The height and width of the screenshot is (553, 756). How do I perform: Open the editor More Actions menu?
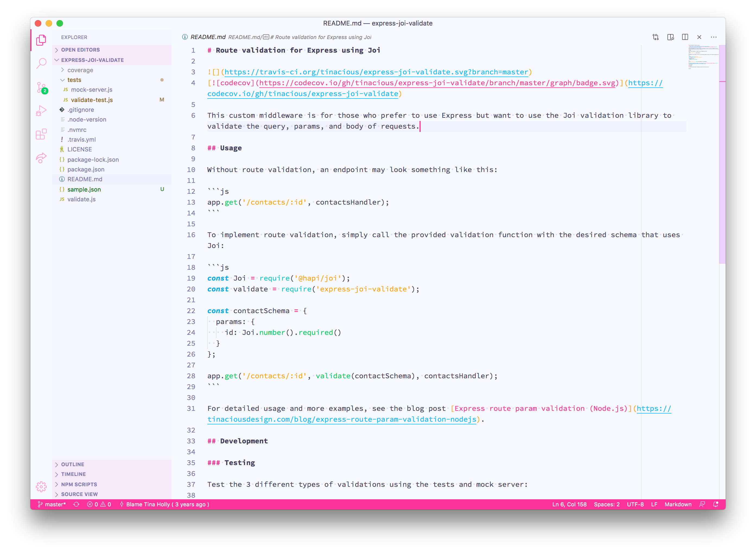coord(713,37)
